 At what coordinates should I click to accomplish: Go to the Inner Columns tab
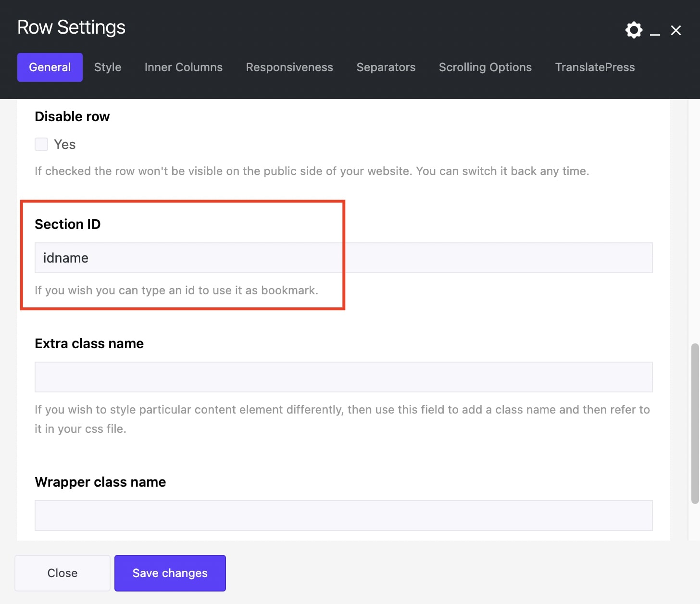tap(183, 67)
